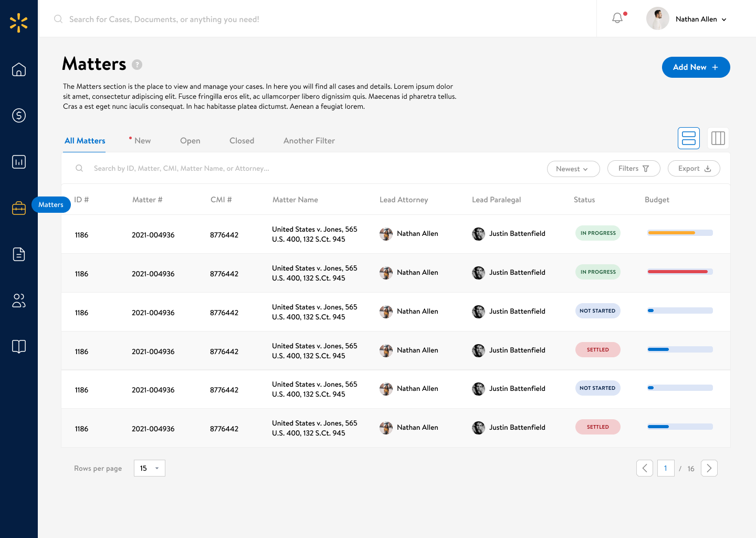
Task: Sort by the Matter # column header
Action: pos(148,200)
